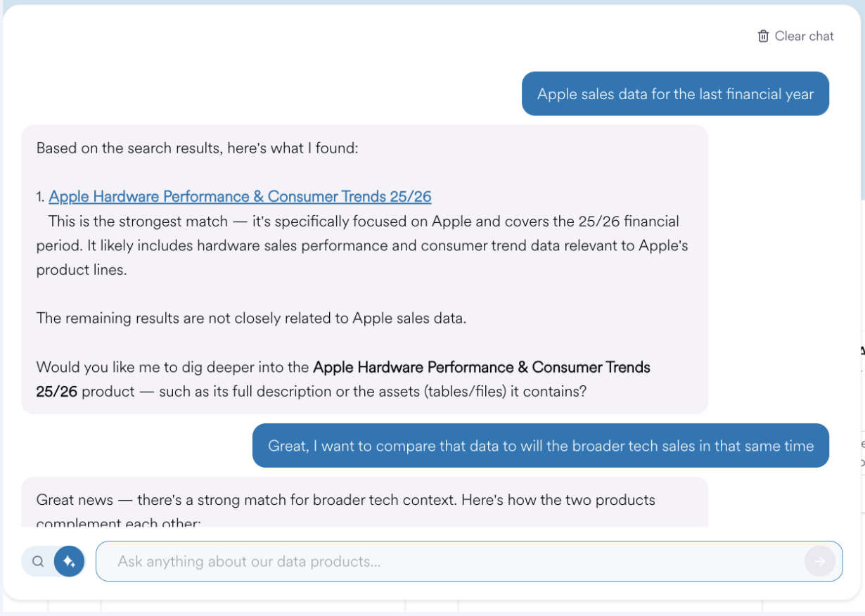
Task: Switch to the magnifier search mode
Action: point(39,561)
